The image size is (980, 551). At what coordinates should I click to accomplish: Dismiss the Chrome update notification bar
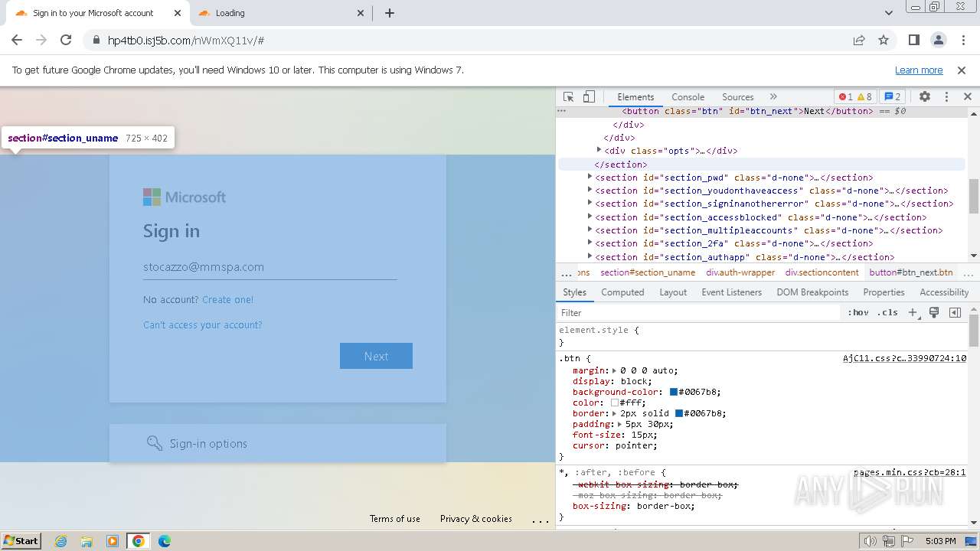pyautogui.click(x=962, y=70)
